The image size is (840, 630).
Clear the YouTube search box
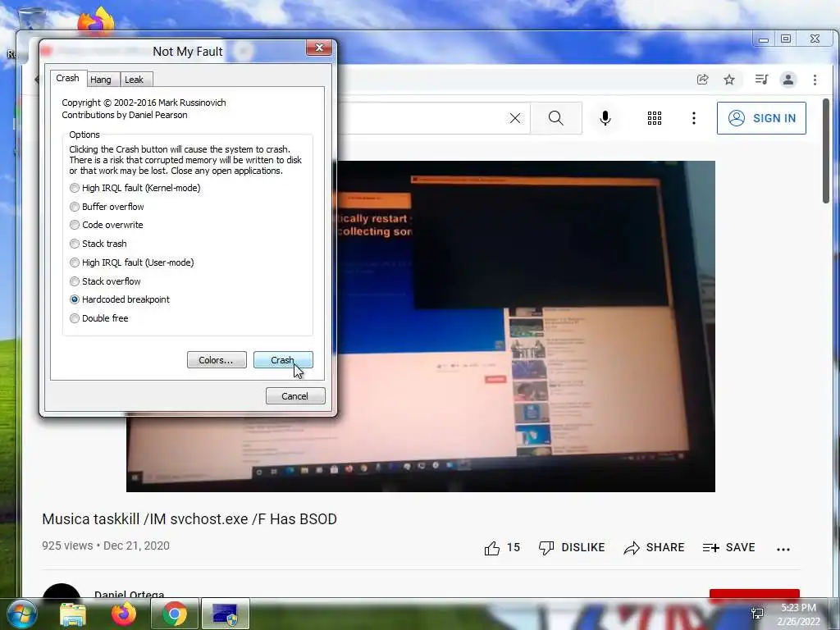click(x=515, y=118)
